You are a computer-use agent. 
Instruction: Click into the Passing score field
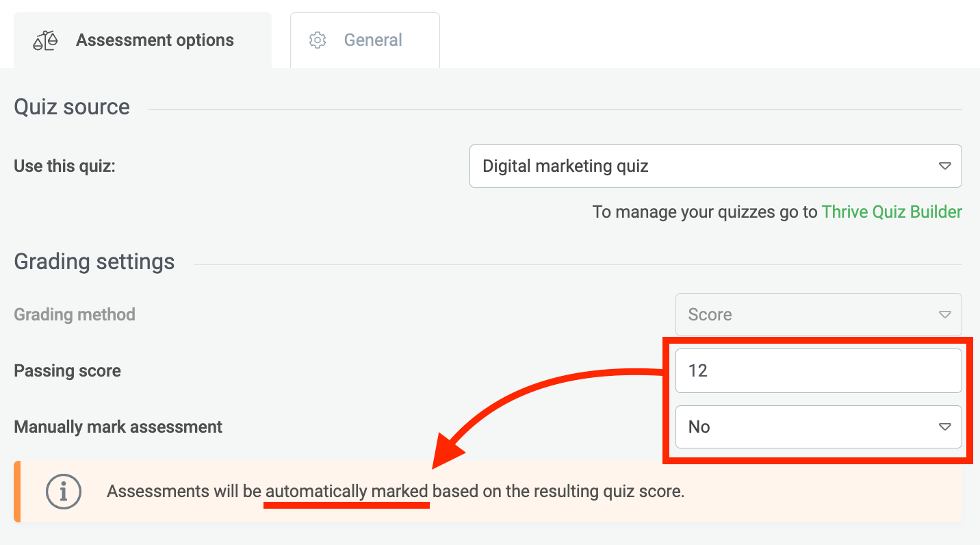point(817,370)
